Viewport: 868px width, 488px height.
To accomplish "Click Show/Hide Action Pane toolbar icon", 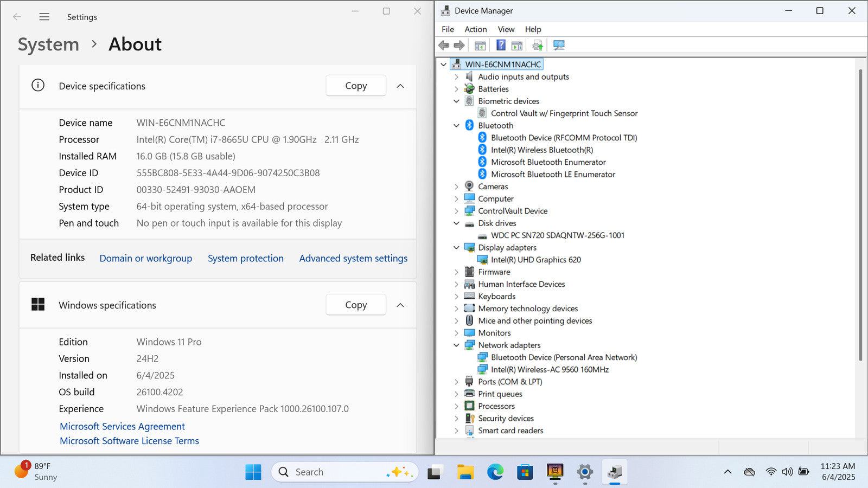I will pyautogui.click(x=517, y=46).
